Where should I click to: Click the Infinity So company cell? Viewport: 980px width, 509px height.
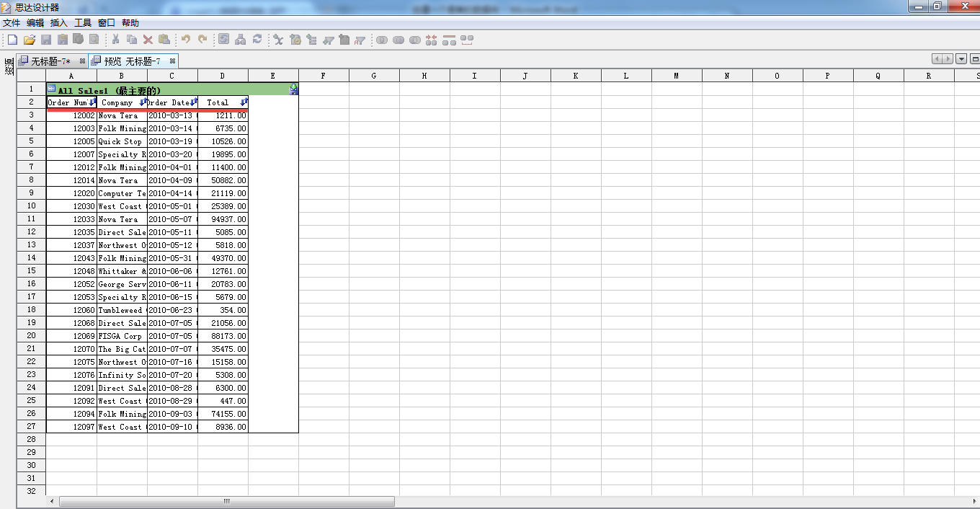122,375
